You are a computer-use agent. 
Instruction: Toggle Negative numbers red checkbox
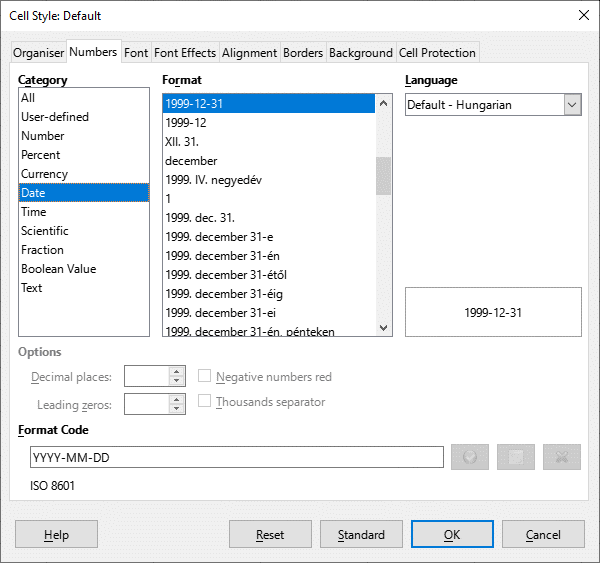(x=205, y=377)
